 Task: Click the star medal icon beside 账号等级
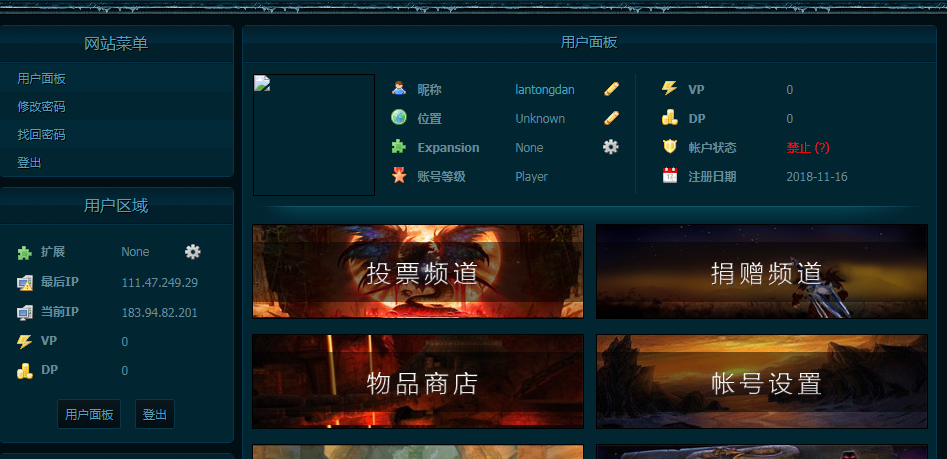pos(399,176)
